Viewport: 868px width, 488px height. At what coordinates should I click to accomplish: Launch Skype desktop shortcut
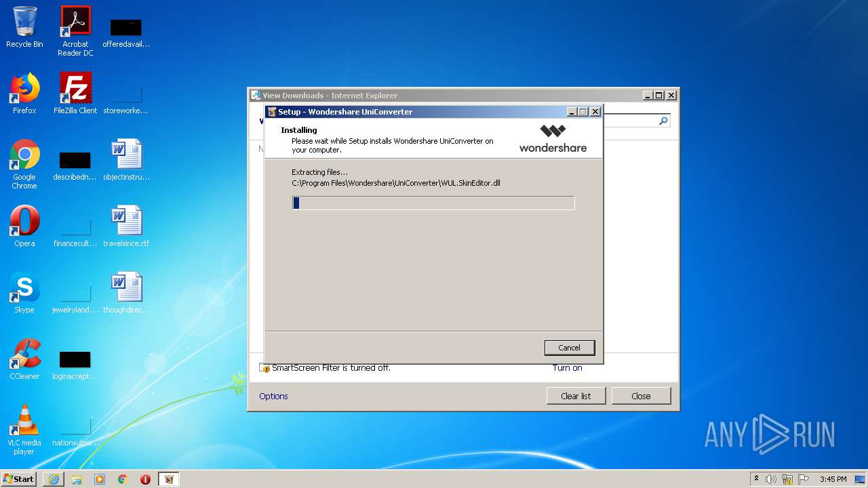point(24,293)
